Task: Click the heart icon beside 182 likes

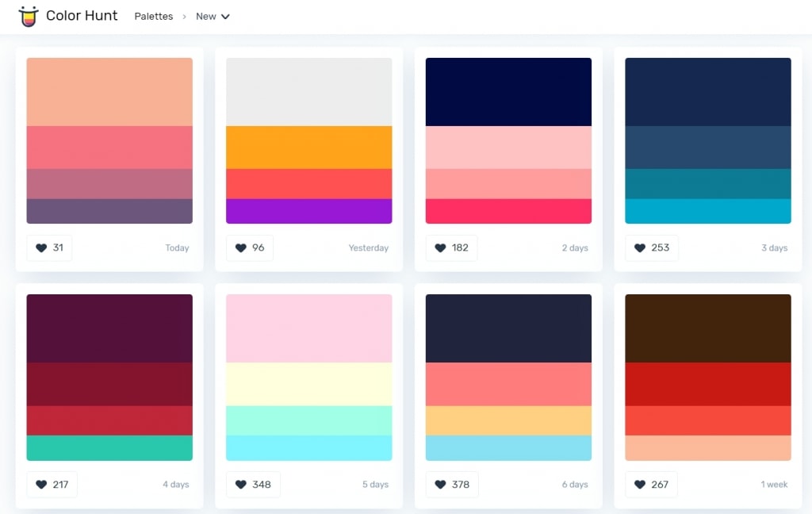Action: (440, 247)
